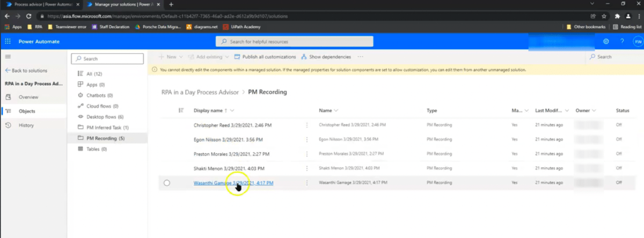Open Wasanthi Gamage 3/29/2021, 4:17 PM recording
Viewport: 644px width, 238px height.
tap(233, 183)
